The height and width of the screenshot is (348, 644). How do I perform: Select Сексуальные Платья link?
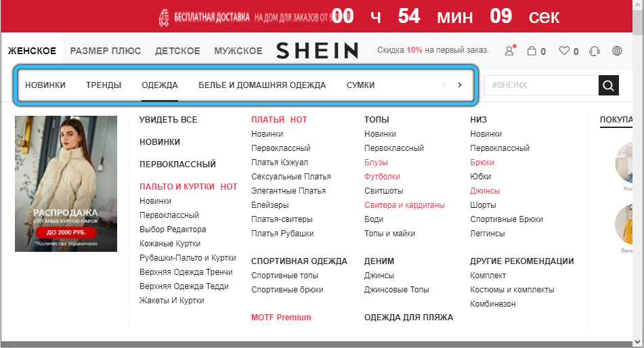pyautogui.click(x=291, y=177)
